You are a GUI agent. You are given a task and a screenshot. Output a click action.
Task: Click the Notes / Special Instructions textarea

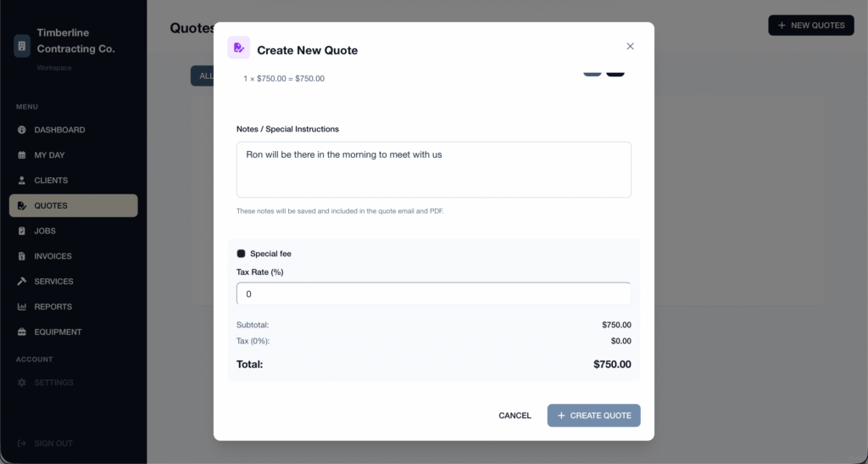[x=433, y=170]
